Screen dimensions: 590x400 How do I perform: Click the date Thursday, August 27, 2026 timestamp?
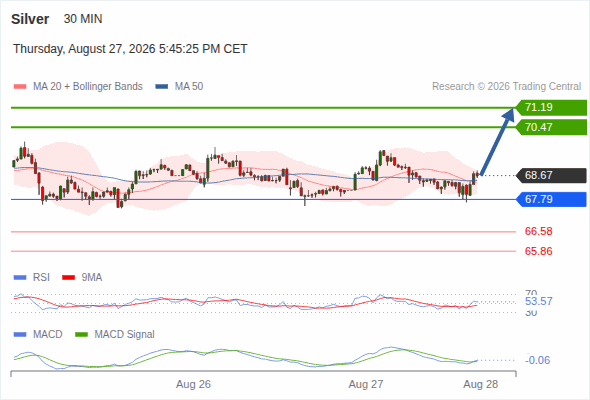point(130,49)
